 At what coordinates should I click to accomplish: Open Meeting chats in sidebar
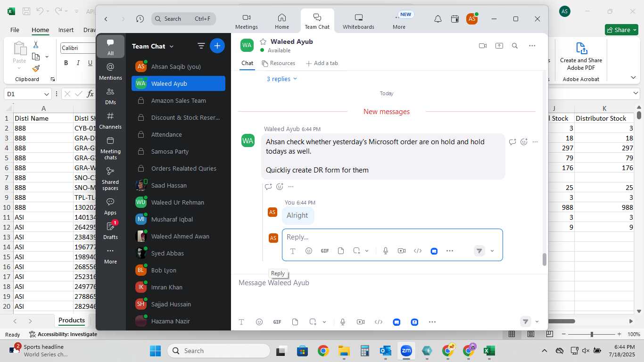[x=110, y=148]
